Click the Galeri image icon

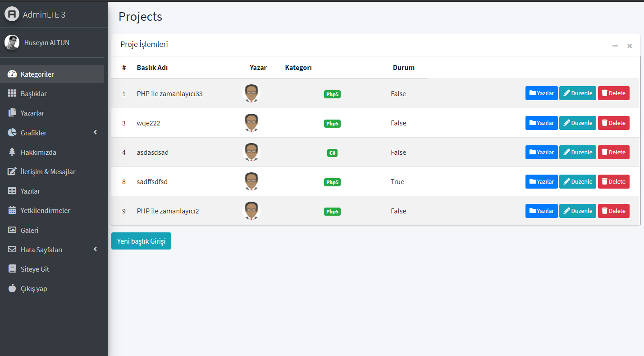coord(12,230)
